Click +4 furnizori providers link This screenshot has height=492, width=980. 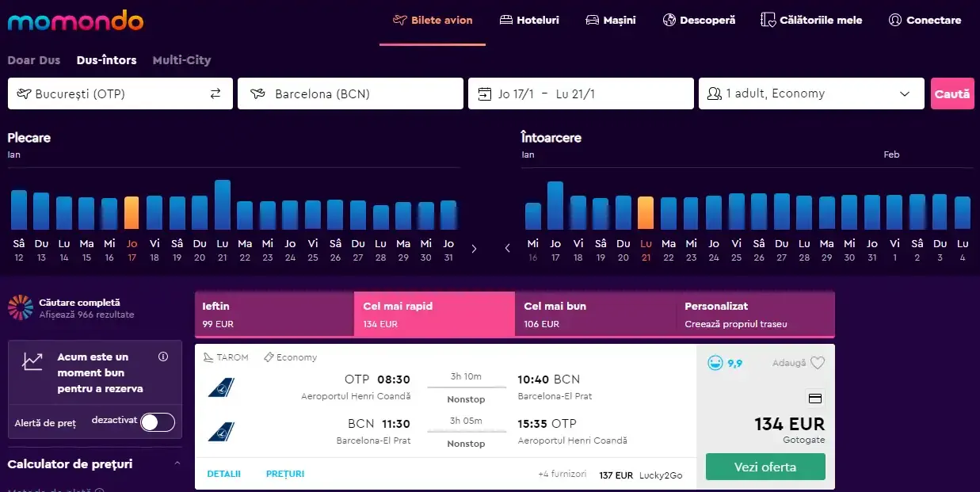[562, 475]
